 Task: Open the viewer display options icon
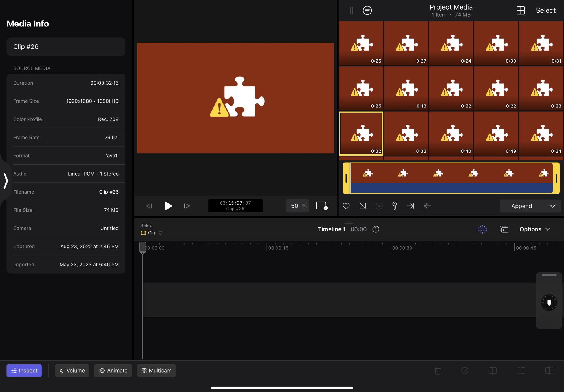[321, 206]
